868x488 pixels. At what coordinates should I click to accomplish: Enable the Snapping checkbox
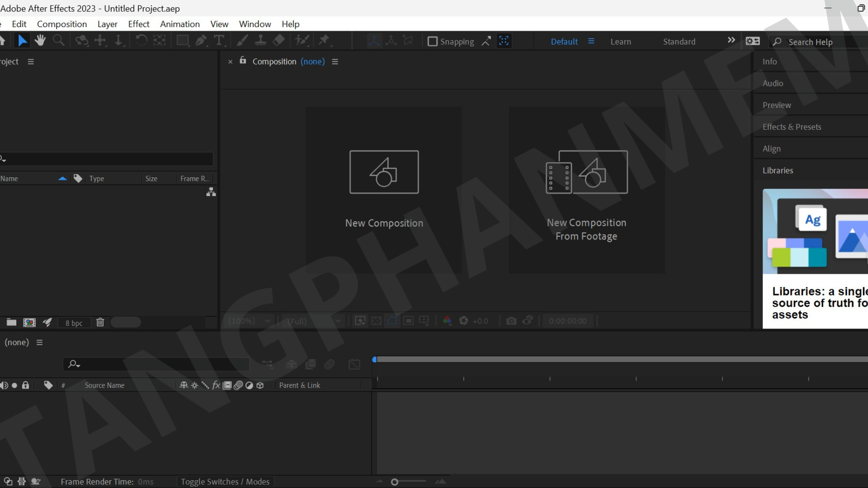tap(433, 41)
